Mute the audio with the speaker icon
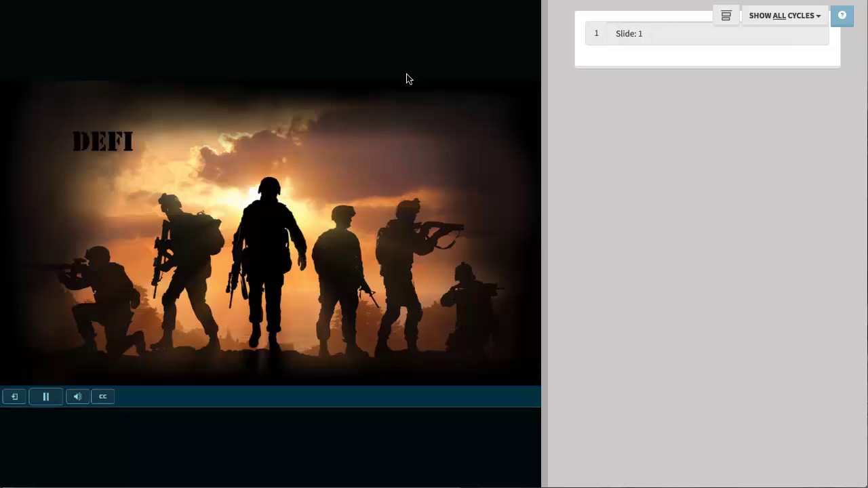 [x=78, y=396]
